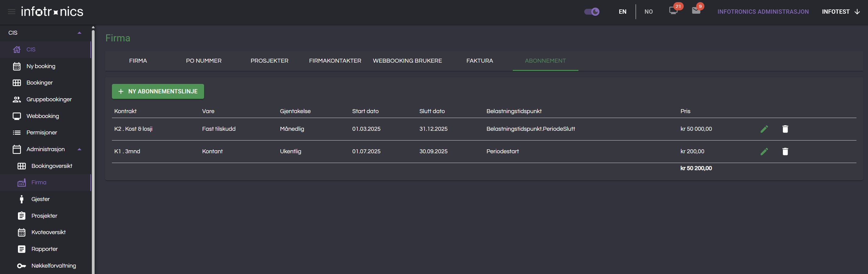Click pencil icon for K1 3mnd row

[x=764, y=152]
